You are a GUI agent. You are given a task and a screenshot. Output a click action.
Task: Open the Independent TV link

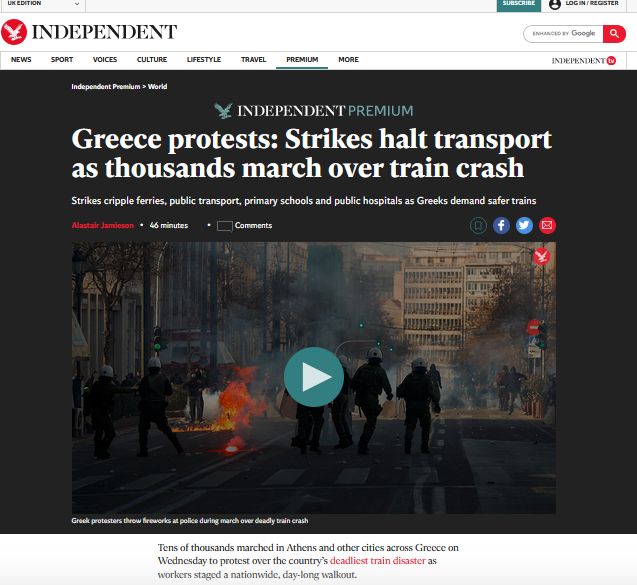pos(583,61)
